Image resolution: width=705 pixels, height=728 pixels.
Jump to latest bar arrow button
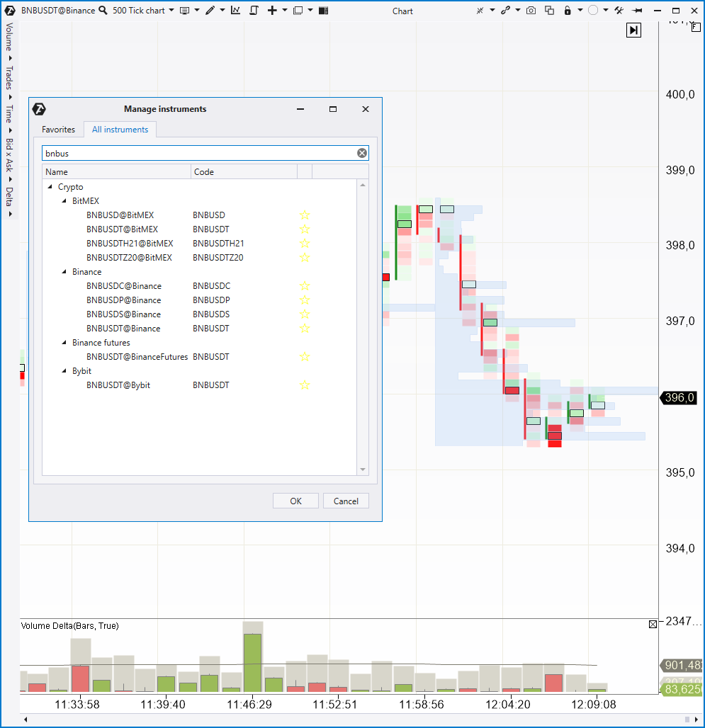click(x=633, y=30)
